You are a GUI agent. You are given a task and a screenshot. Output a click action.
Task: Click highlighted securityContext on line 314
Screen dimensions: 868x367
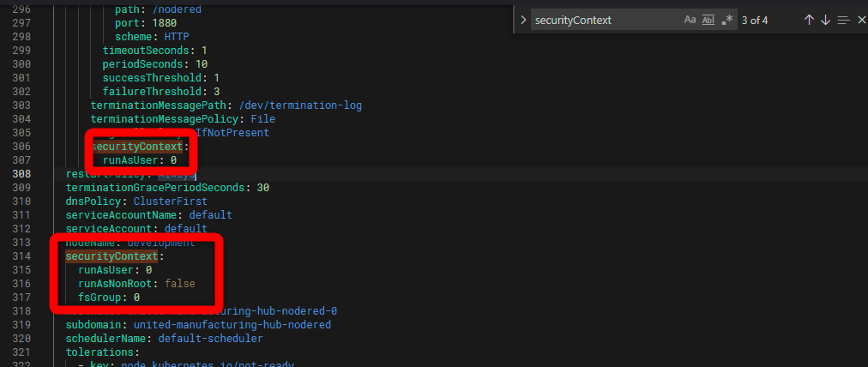pyautogui.click(x=112, y=256)
